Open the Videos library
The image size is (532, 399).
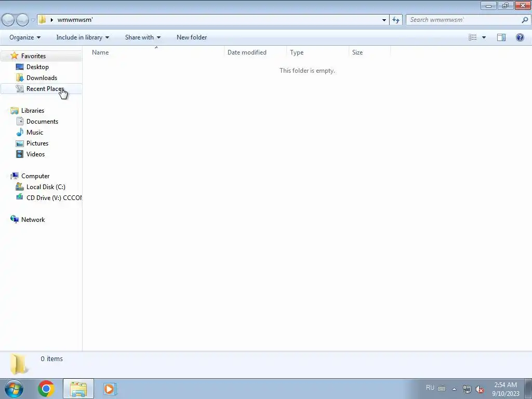pos(35,154)
